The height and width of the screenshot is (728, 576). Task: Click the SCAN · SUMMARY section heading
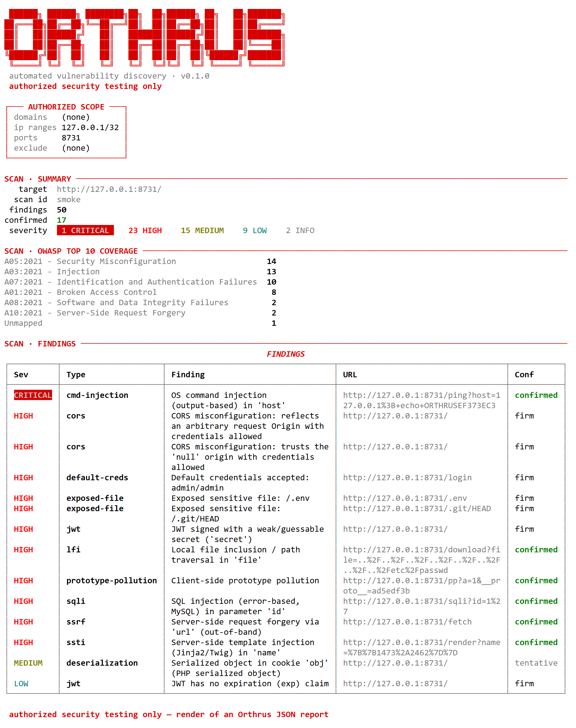38,179
